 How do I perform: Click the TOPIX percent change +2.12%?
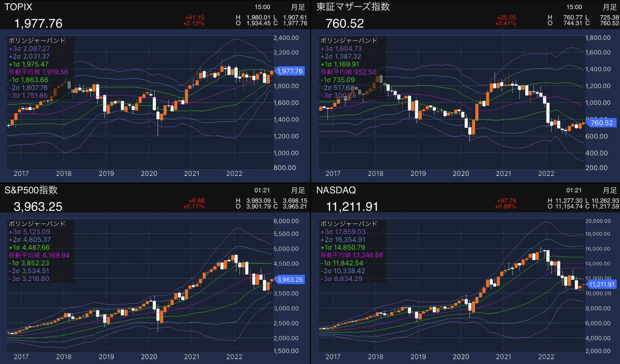pos(194,23)
